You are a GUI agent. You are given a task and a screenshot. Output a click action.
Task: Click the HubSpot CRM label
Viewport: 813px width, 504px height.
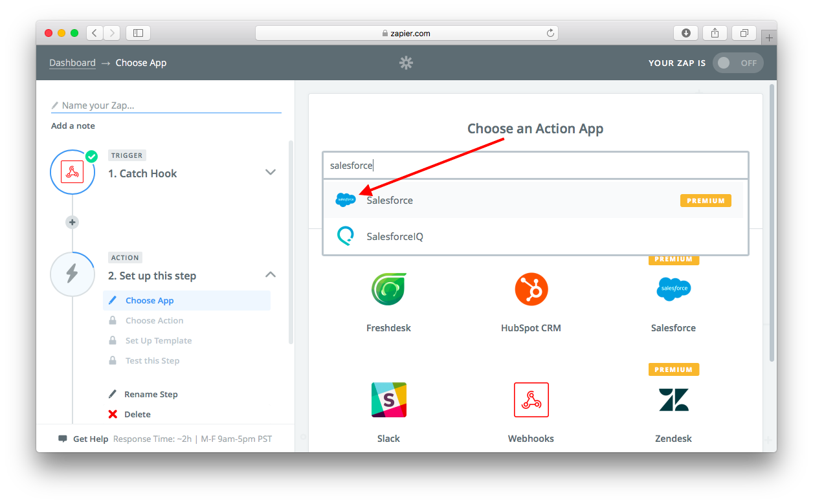pyautogui.click(x=531, y=328)
